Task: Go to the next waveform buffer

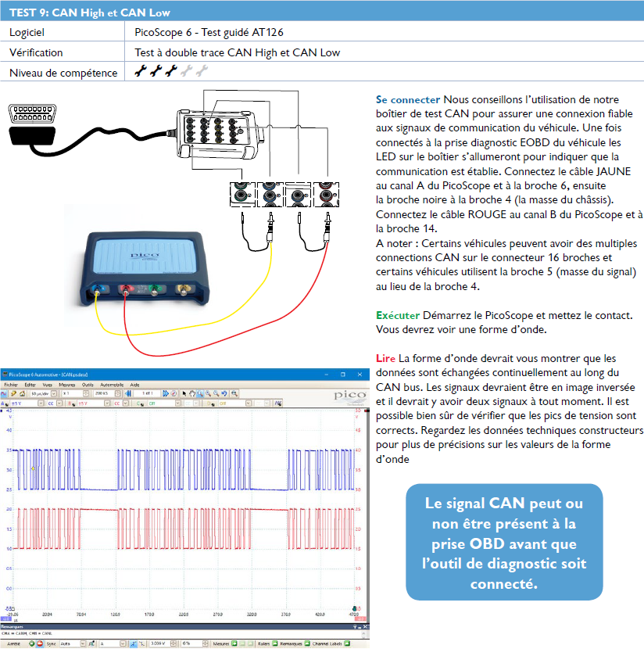Action: [166, 393]
